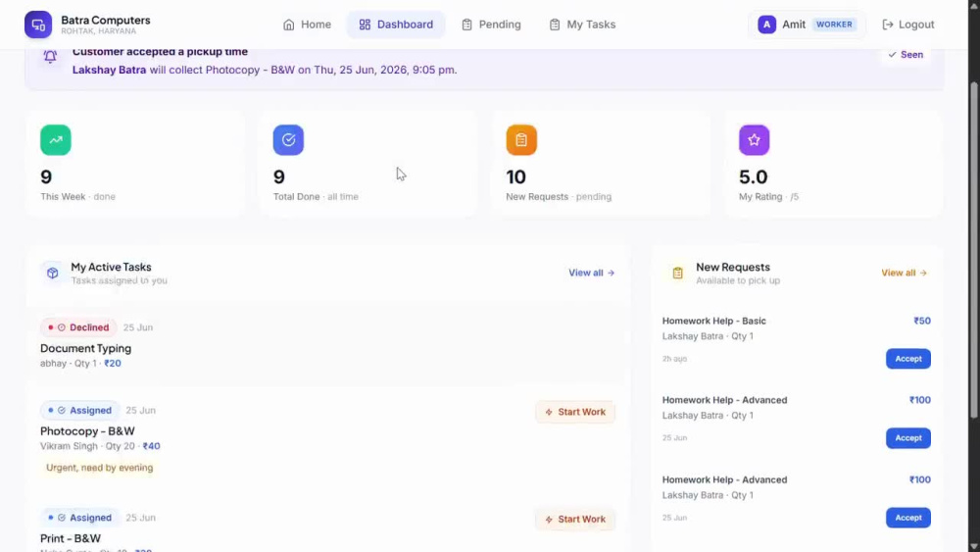This screenshot has width=980, height=552.
Task: Click the Lakshay Batra name in notification
Action: click(x=110, y=70)
